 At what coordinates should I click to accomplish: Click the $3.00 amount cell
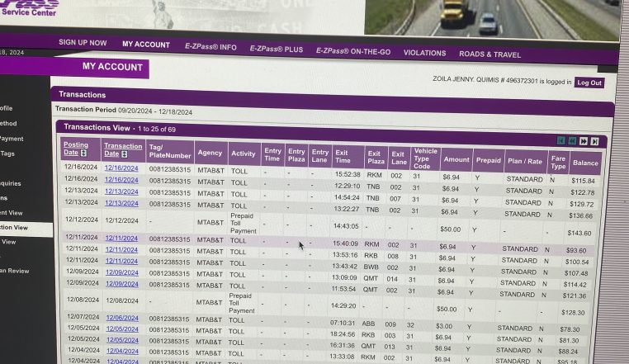444,326
